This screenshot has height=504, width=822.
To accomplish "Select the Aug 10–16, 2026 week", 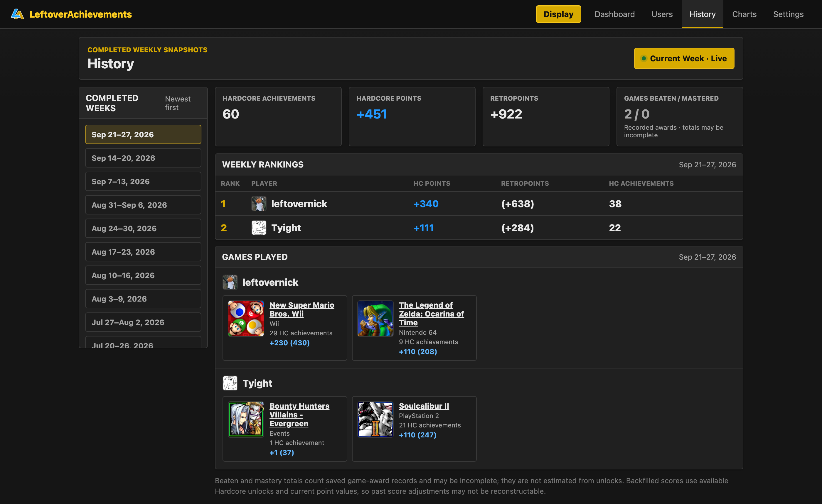I will tap(143, 275).
